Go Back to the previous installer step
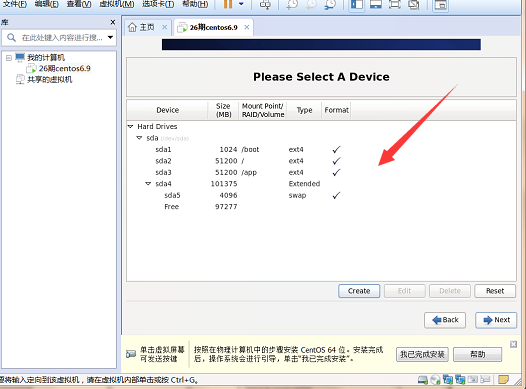This screenshot has height=389, width=526. click(x=445, y=320)
